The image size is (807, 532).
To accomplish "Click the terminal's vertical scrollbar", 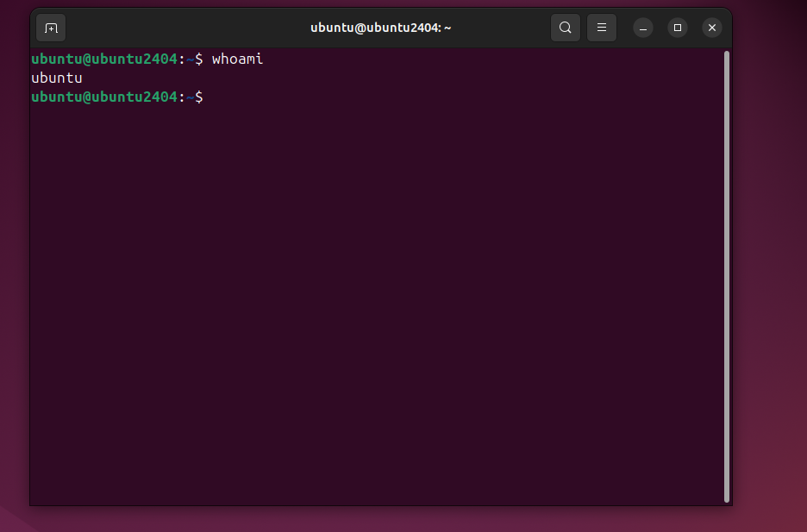I will click(x=727, y=276).
